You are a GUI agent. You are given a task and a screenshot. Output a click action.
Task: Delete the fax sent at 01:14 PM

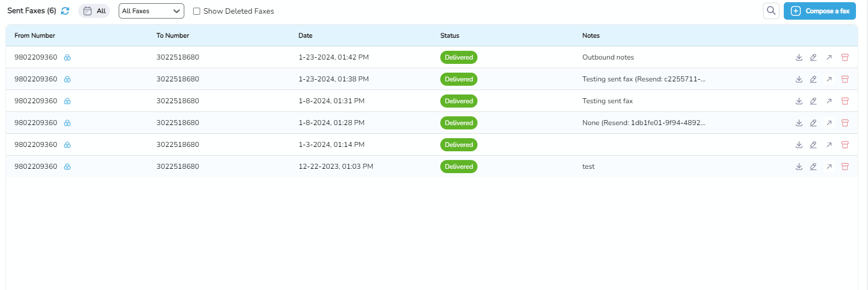[845, 145]
